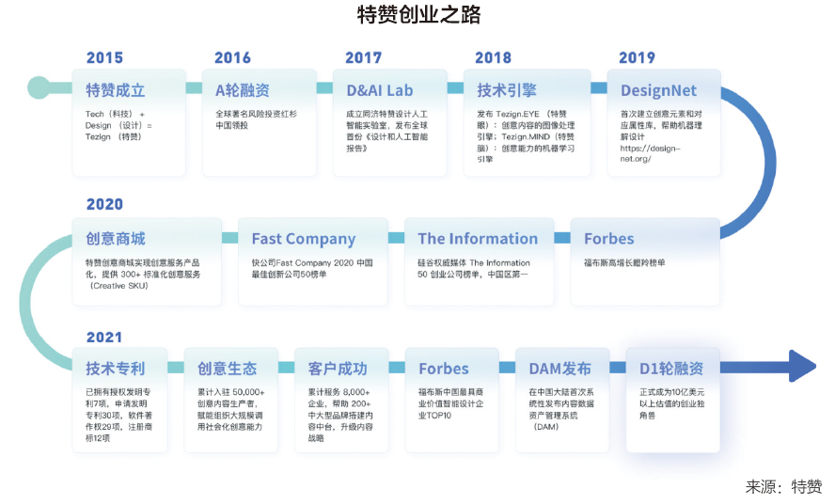The width and height of the screenshot is (835, 504).
Task: Click the 中国区第一 Information 50 description
Action: pos(473,269)
